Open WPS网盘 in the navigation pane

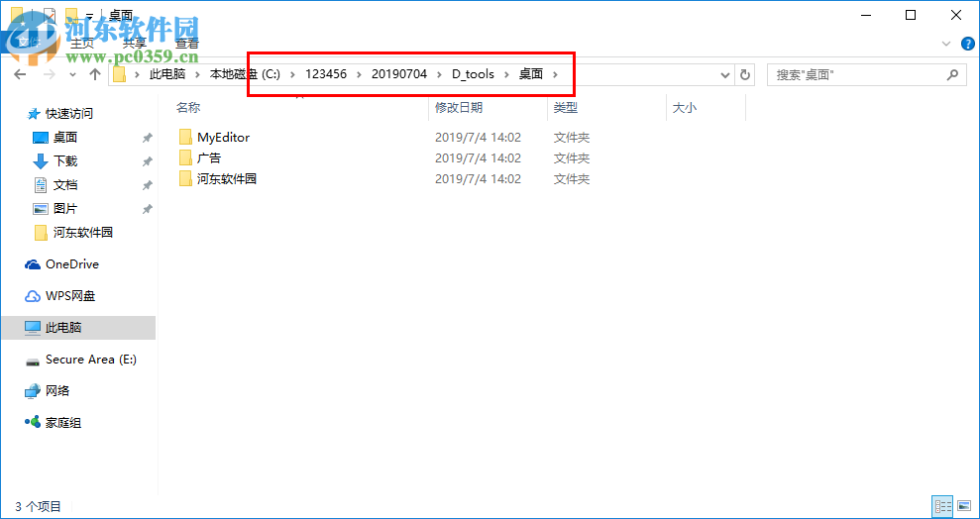(70, 296)
